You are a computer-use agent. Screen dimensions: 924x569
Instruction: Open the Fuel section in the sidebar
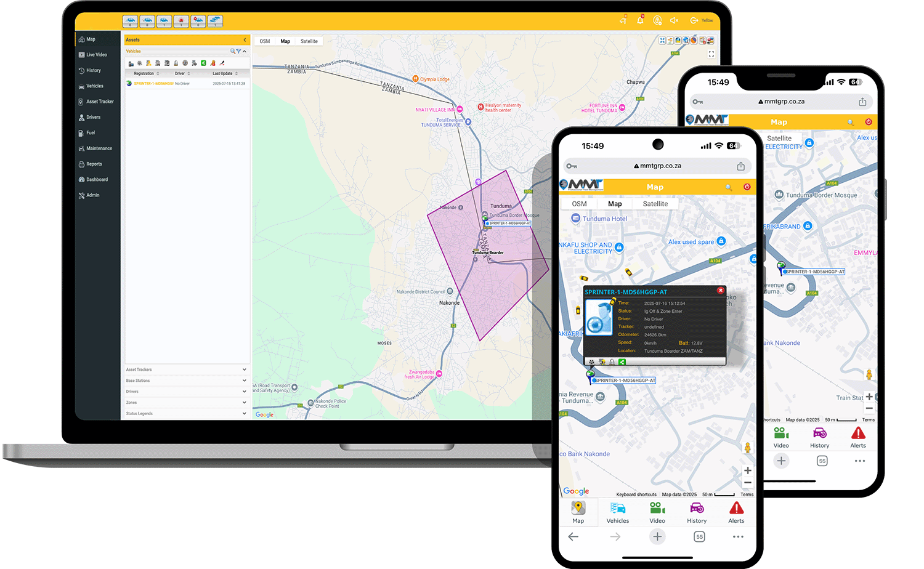click(x=90, y=133)
